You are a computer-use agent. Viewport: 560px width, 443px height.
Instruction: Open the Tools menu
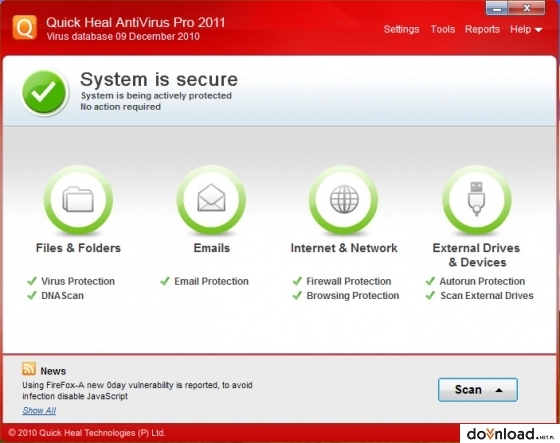click(443, 29)
